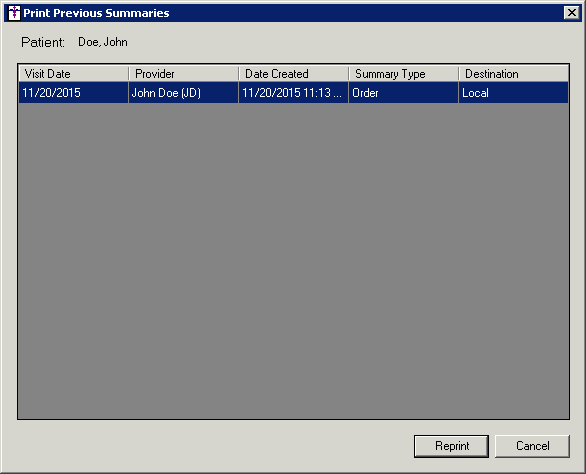The height and width of the screenshot is (474, 586).
Task: Click the patient name Doe, John
Action: [x=103, y=42]
